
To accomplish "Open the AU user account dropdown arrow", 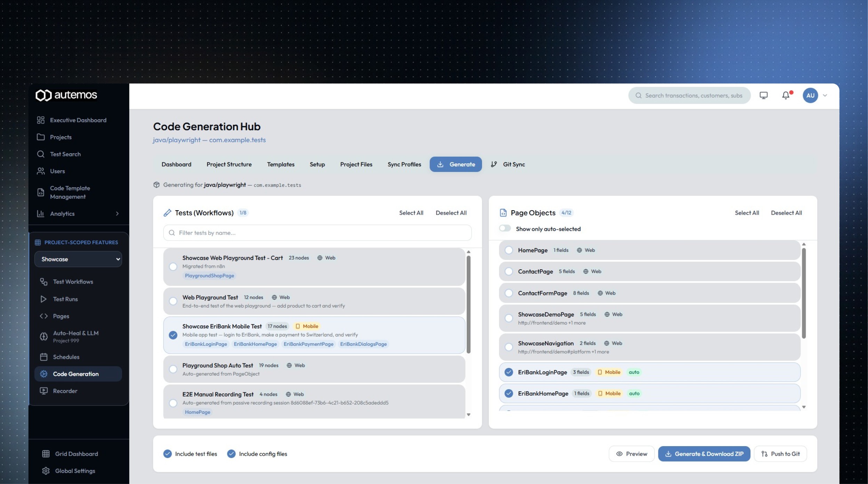I will pos(825,95).
